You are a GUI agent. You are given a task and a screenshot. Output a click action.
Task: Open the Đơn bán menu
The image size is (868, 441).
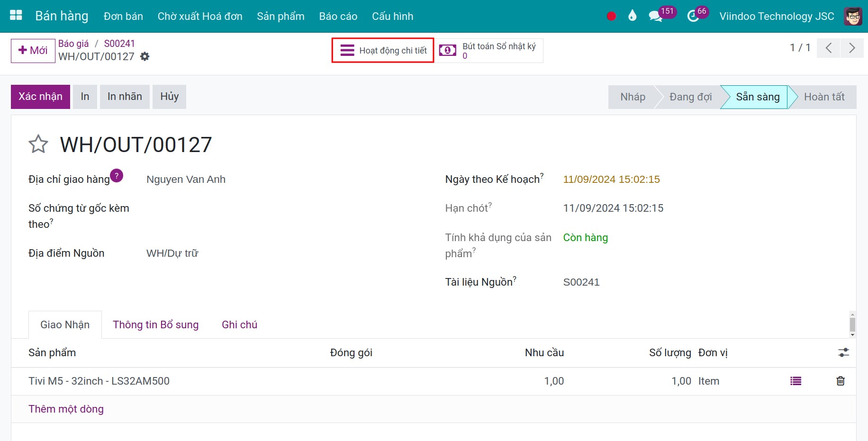coord(123,16)
